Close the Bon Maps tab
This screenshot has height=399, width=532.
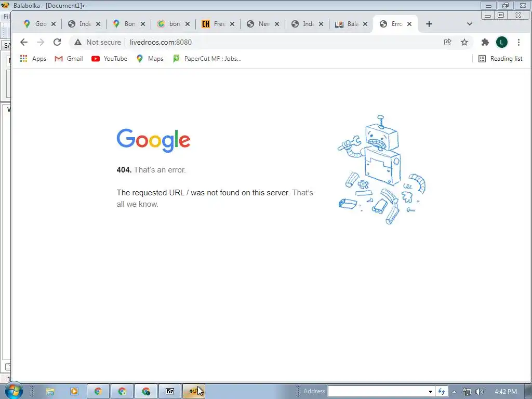(143, 24)
